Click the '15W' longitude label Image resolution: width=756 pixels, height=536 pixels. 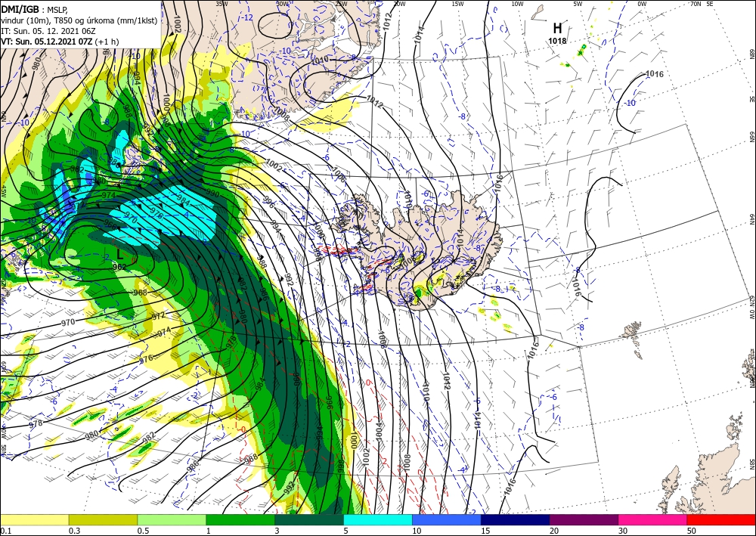457,4
